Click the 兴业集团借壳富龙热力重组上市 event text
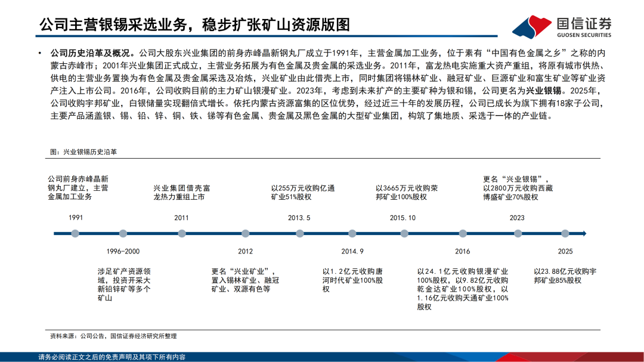 click(x=181, y=193)
